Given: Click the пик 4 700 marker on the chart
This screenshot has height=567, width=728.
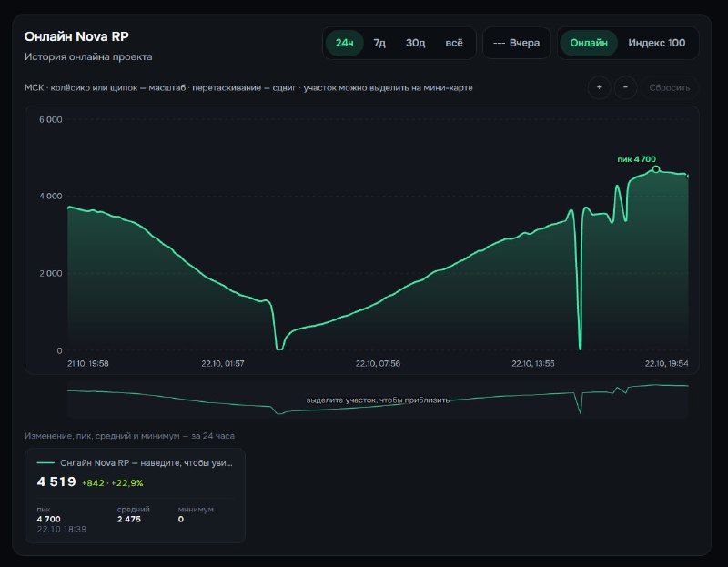Looking at the screenshot, I should tap(655, 169).
